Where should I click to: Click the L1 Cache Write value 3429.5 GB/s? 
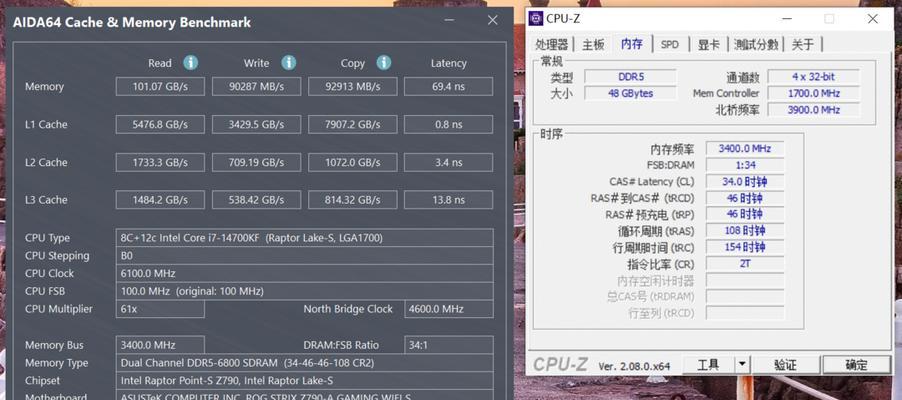click(256, 124)
